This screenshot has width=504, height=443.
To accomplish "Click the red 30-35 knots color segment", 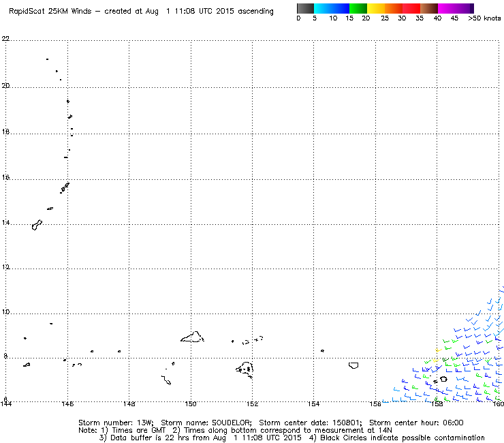I will (x=411, y=8).
